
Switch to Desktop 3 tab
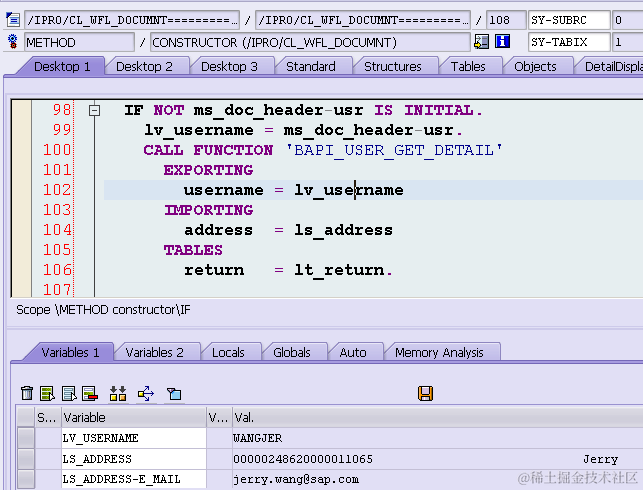[x=229, y=66]
